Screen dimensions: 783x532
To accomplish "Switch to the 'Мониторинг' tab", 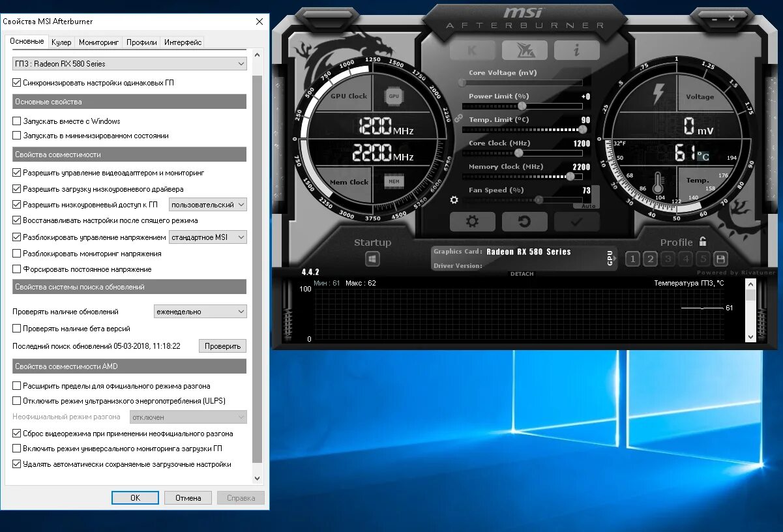I will click(x=99, y=42).
